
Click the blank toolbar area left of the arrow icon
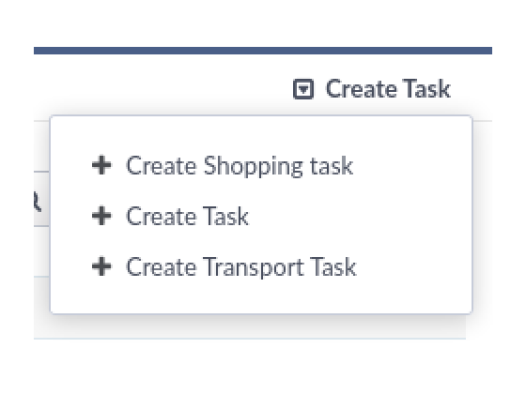click(x=163, y=88)
